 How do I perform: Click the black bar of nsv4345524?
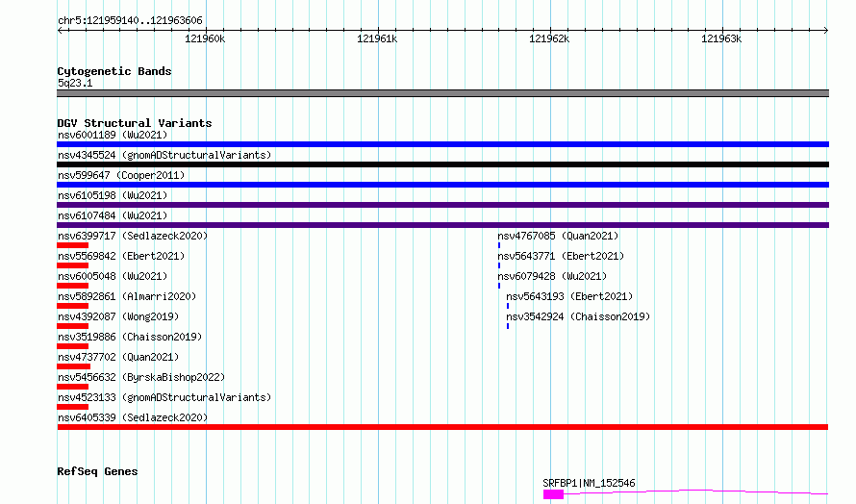(442, 164)
